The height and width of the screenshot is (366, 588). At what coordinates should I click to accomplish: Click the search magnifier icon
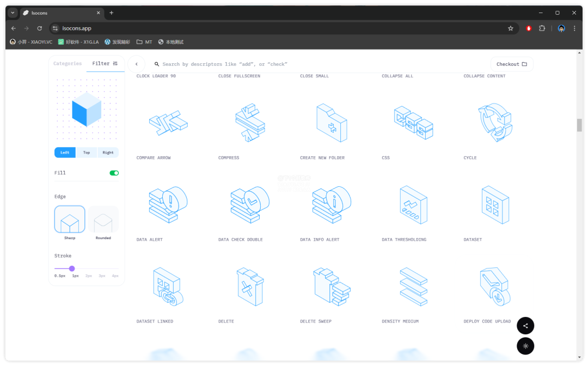[157, 64]
